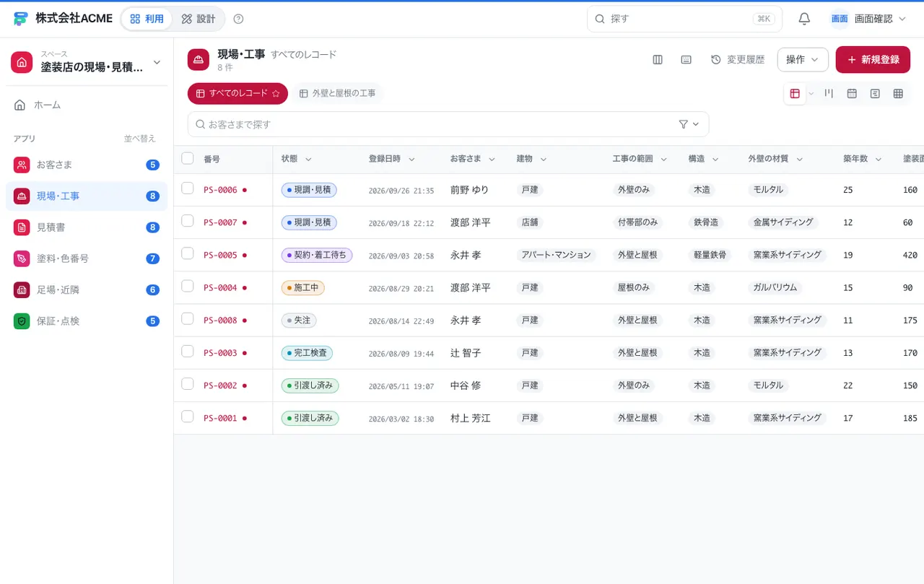924x584 pixels.
Task: Open 保証・点検 shield icon in sidebar
Action: [22, 321]
